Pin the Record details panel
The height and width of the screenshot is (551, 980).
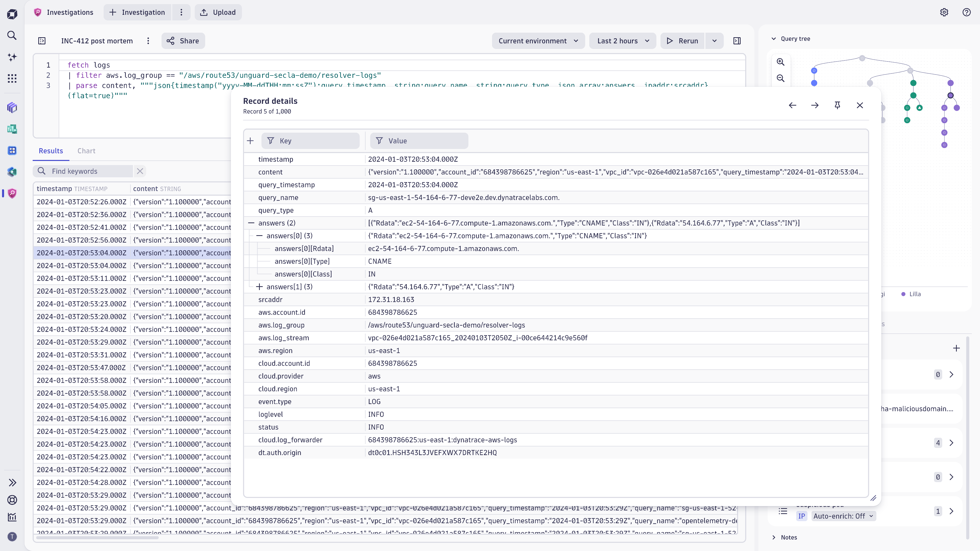(x=837, y=105)
